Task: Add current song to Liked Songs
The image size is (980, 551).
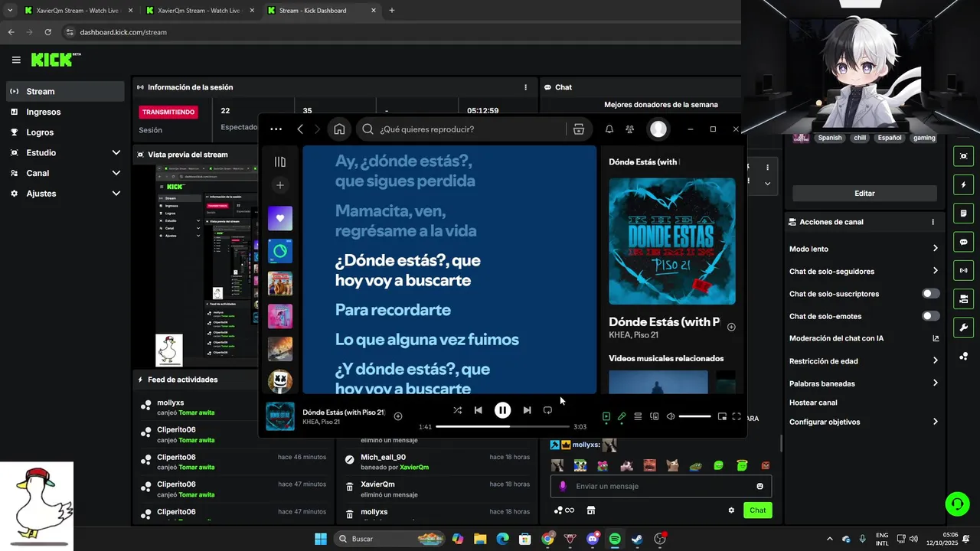Action: (398, 416)
